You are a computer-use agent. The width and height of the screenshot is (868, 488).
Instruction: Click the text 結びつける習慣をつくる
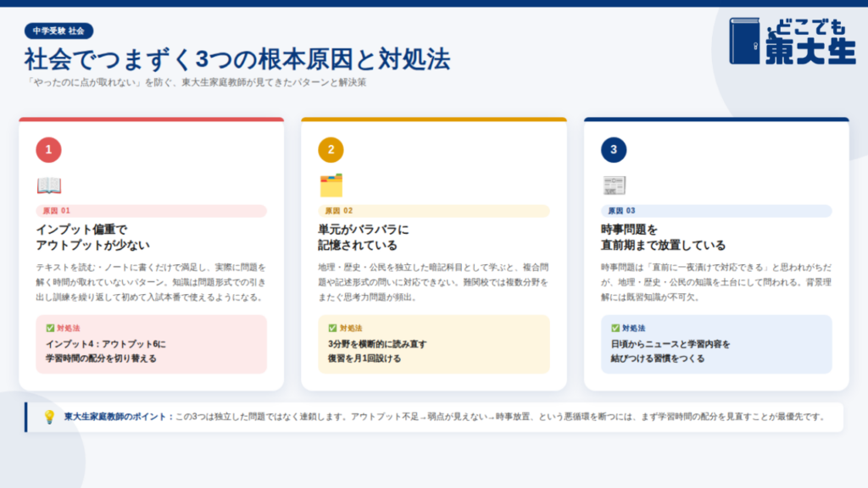click(x=658, y=358)
